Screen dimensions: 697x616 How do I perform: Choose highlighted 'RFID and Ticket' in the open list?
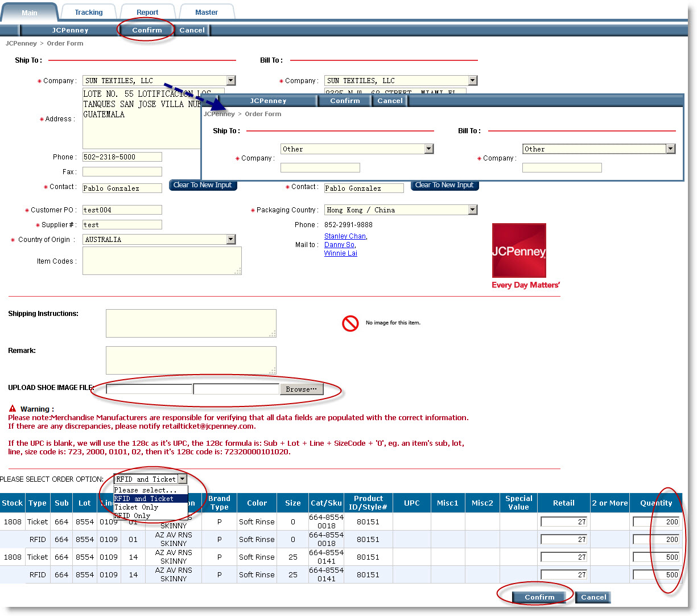(x=151, y=499)
